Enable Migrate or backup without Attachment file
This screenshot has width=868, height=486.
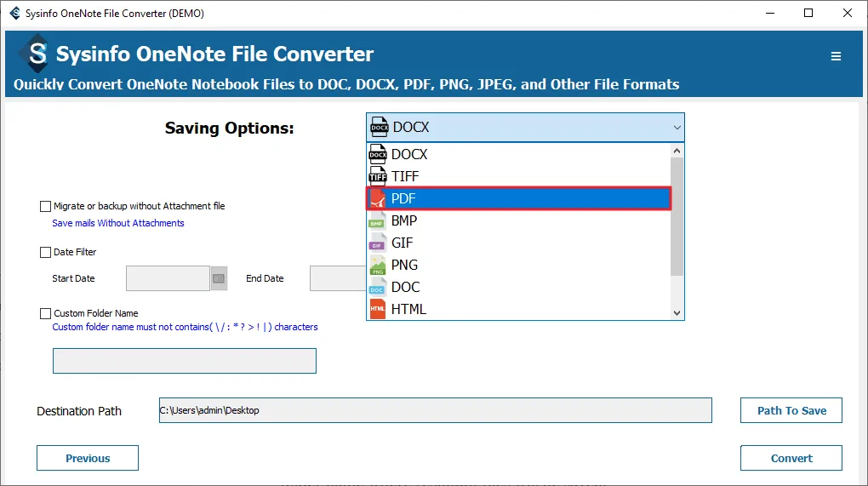pyautogui.click(x=46, y=206)
